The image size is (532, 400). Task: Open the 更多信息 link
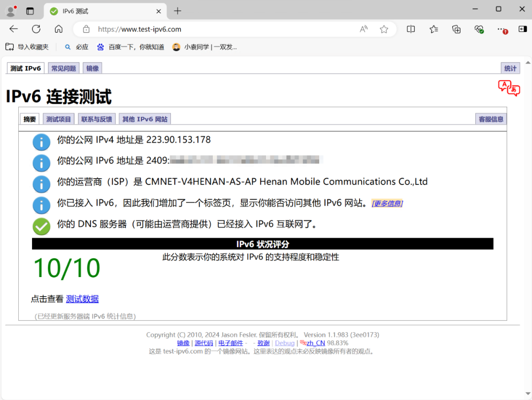click(x=387, y=203)
